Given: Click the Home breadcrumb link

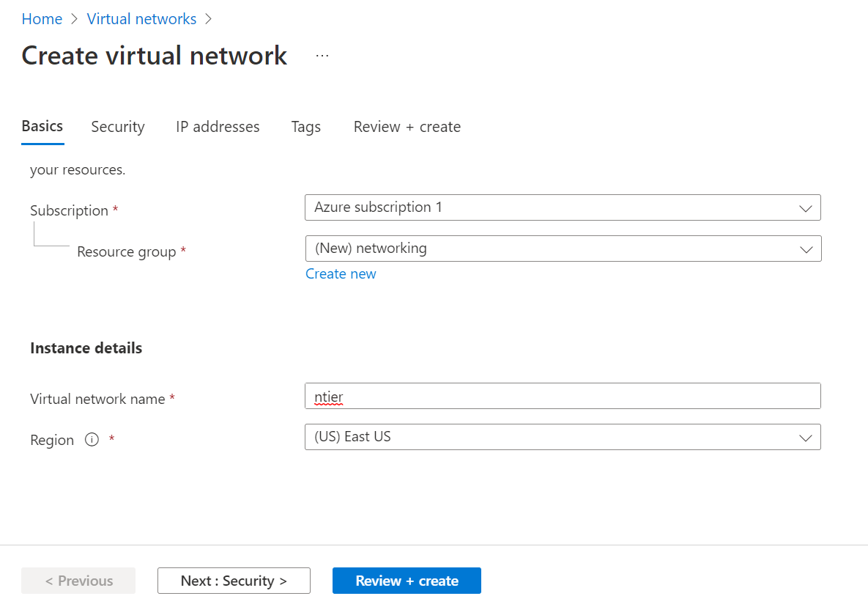Looking at the screenshot, I should click(42, 19).
